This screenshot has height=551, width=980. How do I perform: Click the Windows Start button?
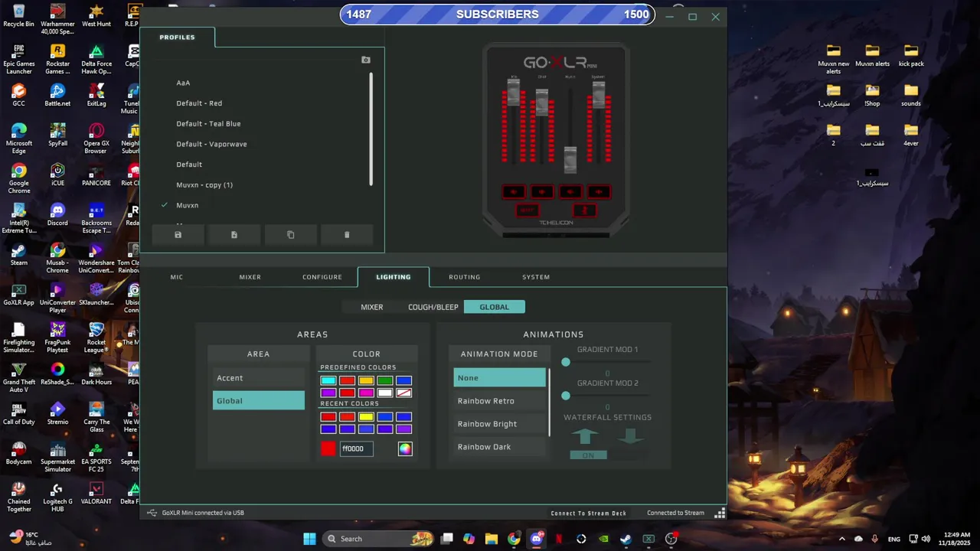pyautogui.click(x=309, y=539)
